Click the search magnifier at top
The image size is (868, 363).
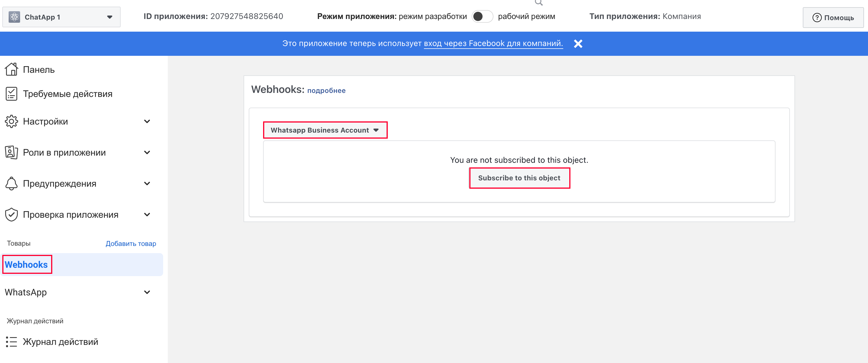(539, 3)
